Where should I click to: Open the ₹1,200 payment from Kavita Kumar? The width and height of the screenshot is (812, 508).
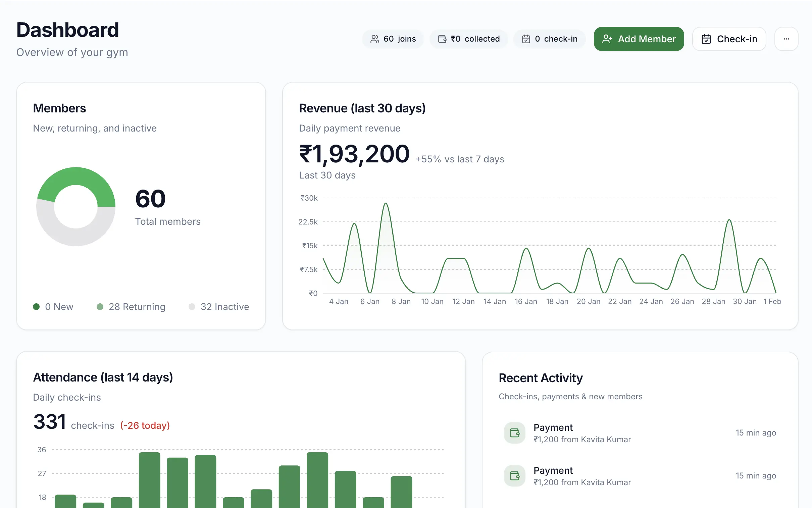tap(582, 433)
